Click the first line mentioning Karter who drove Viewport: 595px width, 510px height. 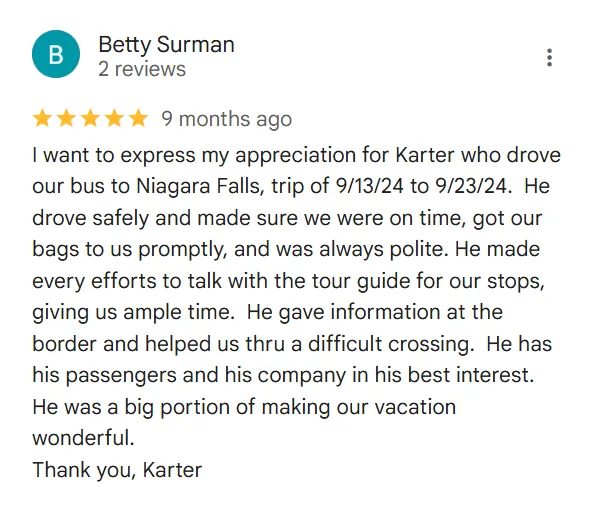(x=296, y=156)
